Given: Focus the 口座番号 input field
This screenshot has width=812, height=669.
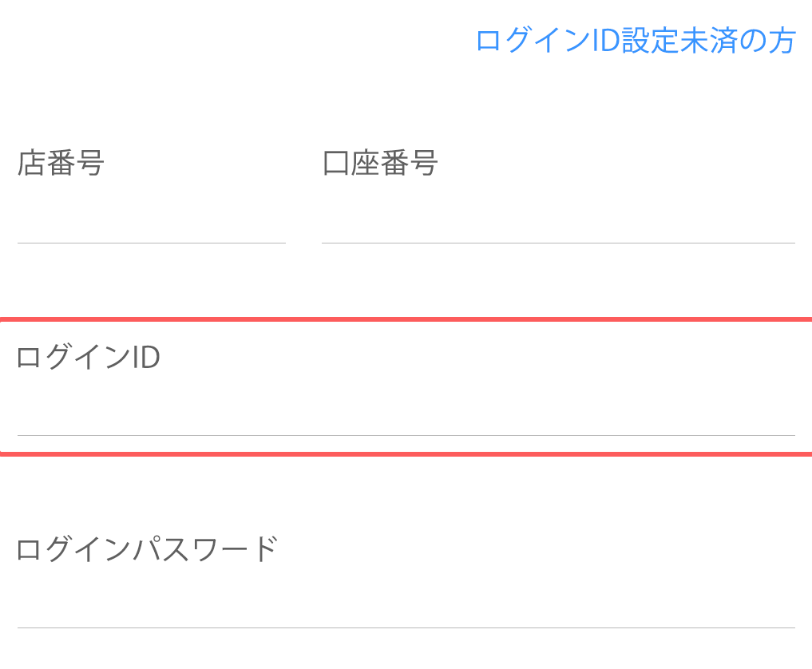Looking at the screenshot, I should click(557, 220).
